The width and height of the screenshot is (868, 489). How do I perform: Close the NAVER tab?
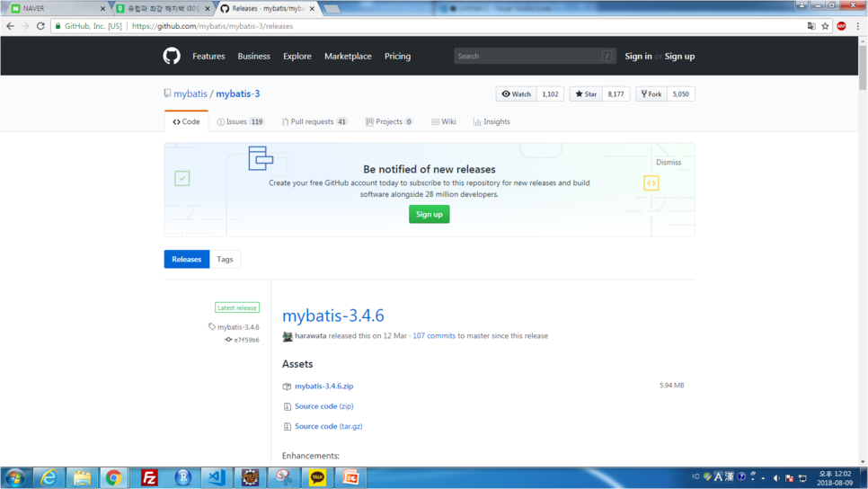point(102,8)
